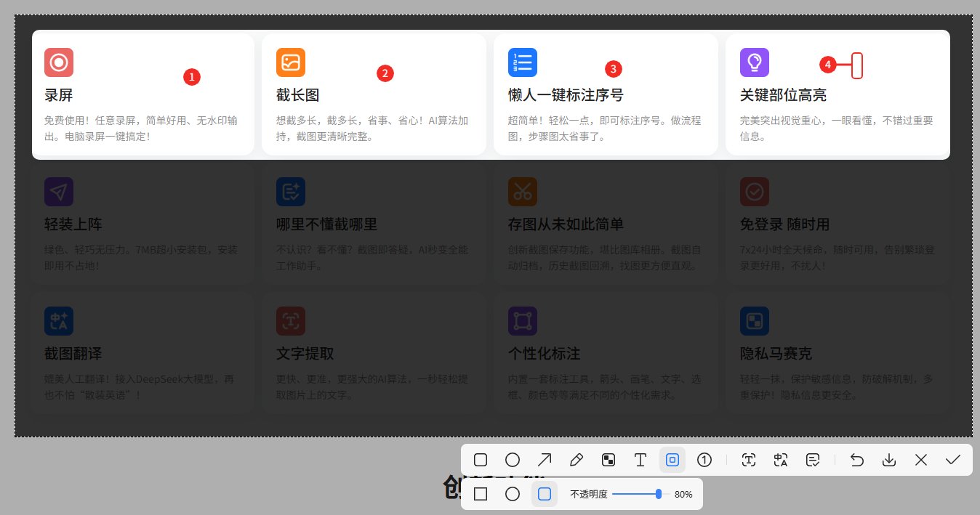980x515 pixels.
Task: Click the 免登录 随时用 title
Action: click(784, 224)
